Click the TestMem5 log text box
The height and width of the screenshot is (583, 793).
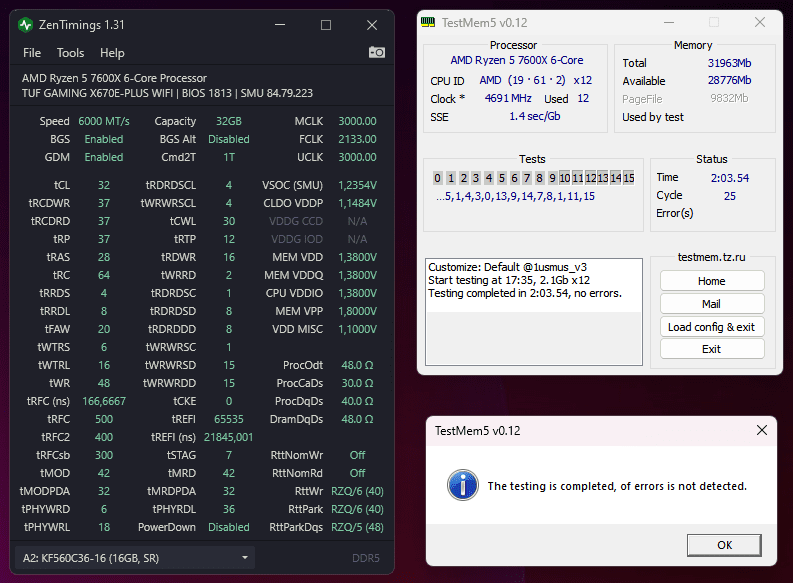[x=534, y=311]
